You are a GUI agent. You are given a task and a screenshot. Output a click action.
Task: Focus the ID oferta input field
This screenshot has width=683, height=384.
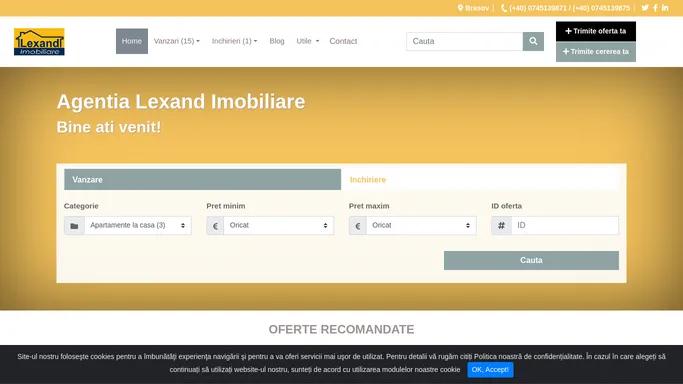tap(565, 226)
